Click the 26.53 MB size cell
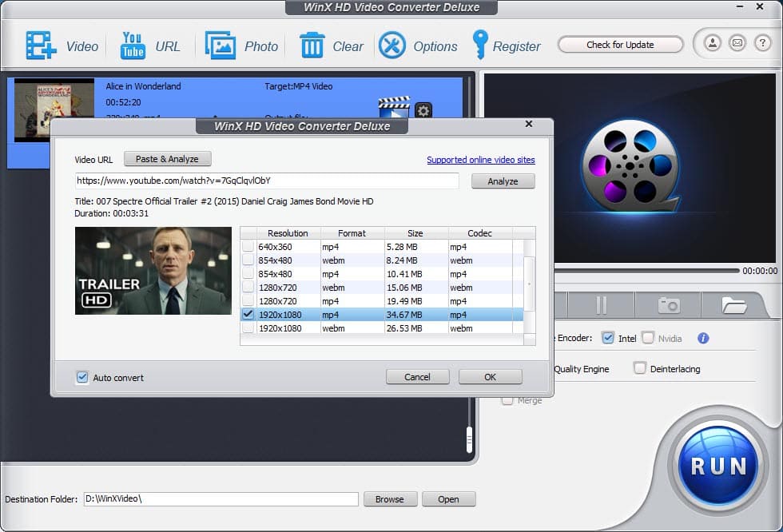783x532 pixels. click(416, 328)
